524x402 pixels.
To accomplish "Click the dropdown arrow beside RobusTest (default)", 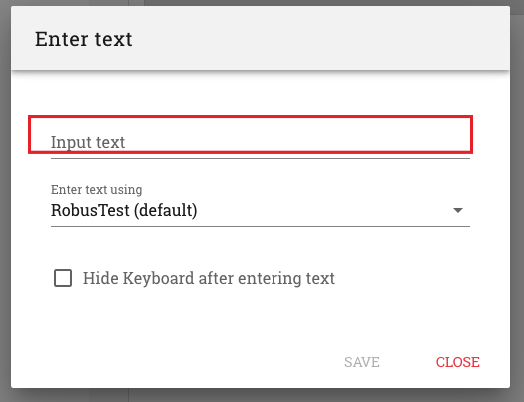I will click(457, 211).
